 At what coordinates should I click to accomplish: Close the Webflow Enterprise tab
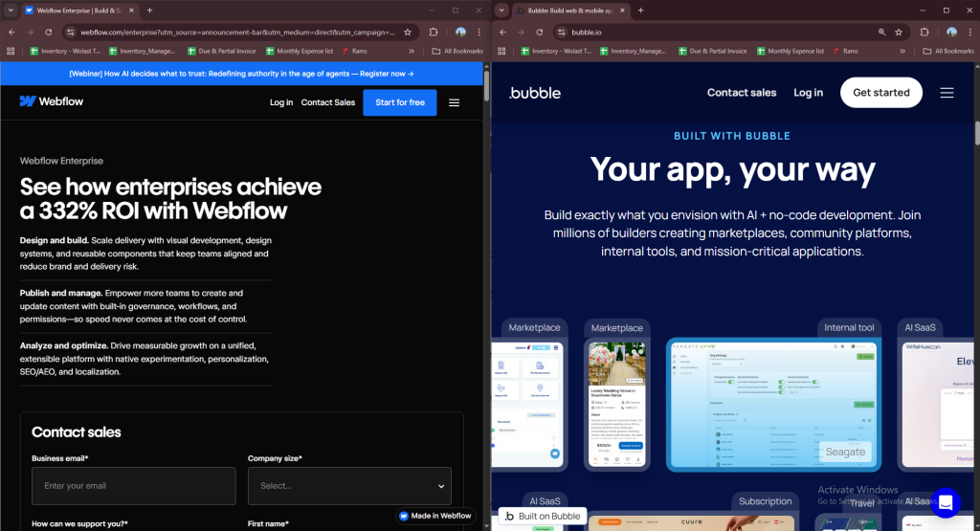131,11
